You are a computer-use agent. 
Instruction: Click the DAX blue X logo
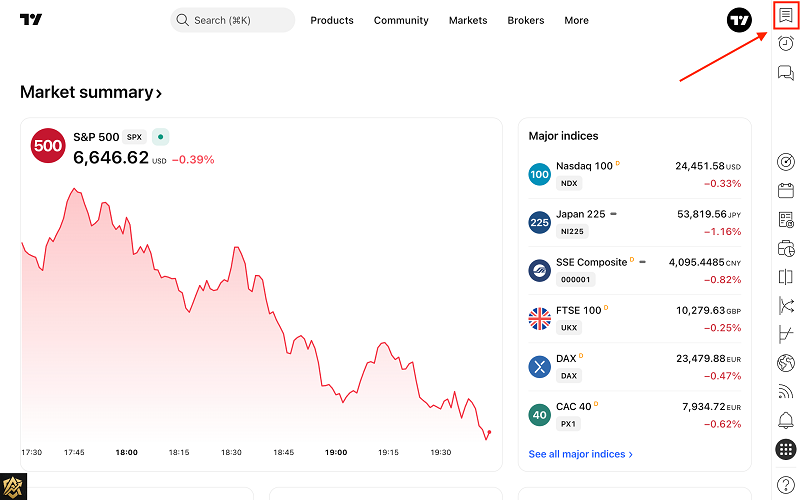tap(539, 367)
